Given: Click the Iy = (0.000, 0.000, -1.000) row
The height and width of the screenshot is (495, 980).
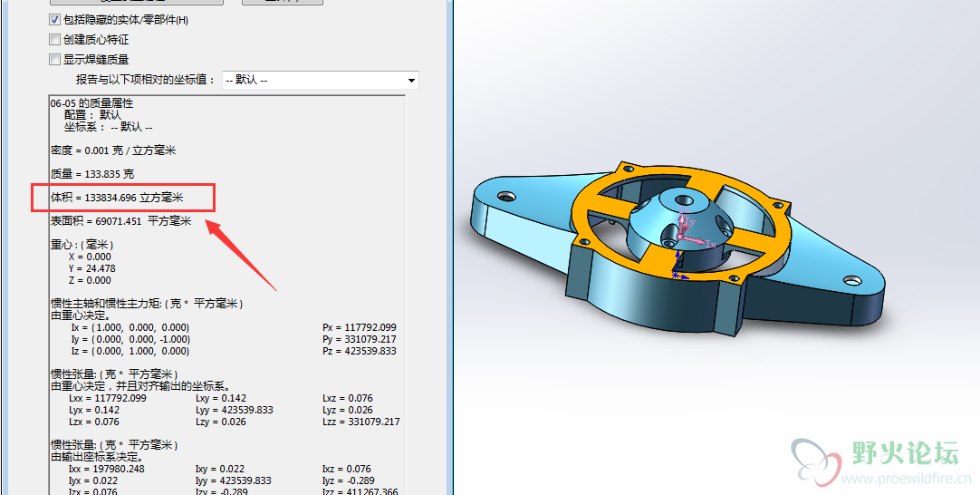Looking at the screenshot, I should 131,339.
